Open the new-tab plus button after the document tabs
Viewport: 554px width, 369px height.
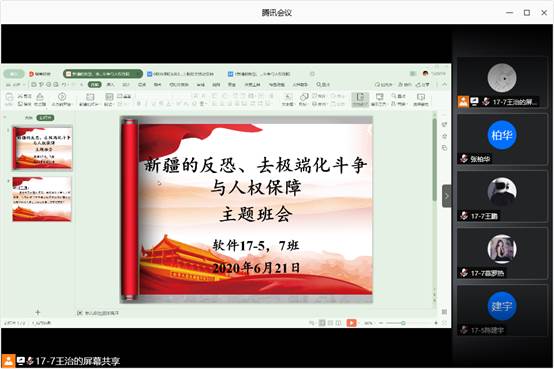point(312,74)
